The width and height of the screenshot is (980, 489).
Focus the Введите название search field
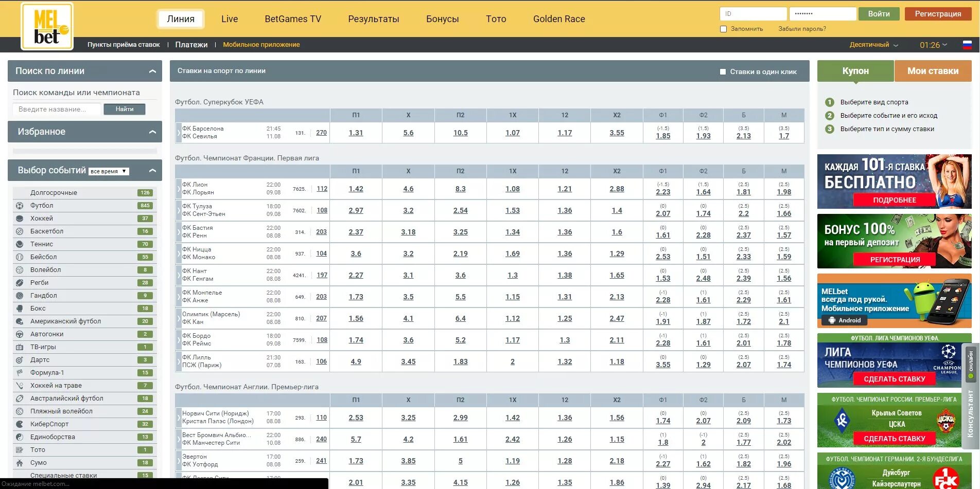click(57, 109)
